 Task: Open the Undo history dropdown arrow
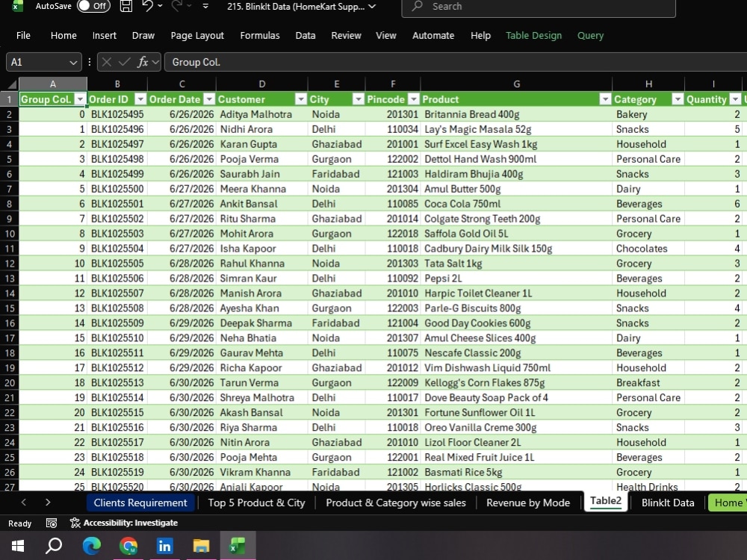(160, 6)
